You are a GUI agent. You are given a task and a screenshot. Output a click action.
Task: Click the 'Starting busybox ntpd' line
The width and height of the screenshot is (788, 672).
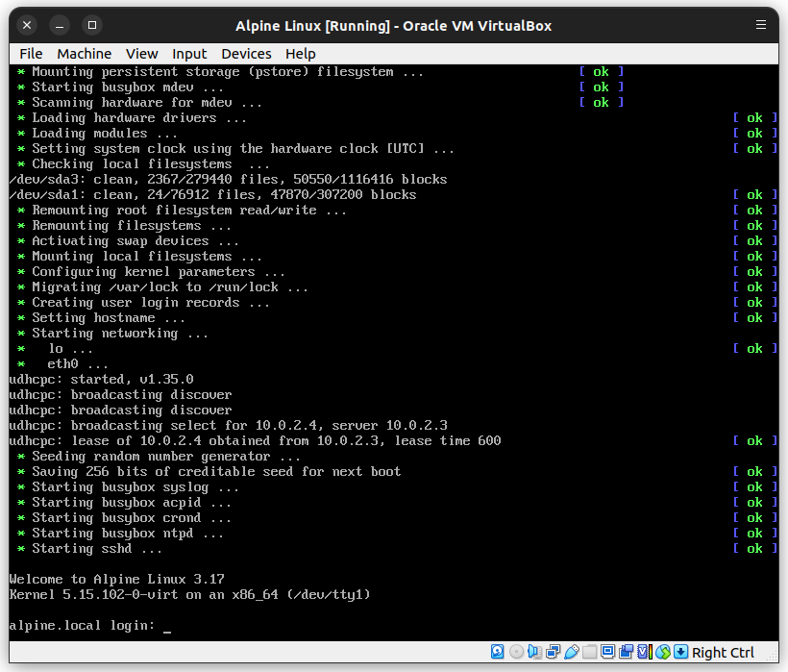point(121,533)
